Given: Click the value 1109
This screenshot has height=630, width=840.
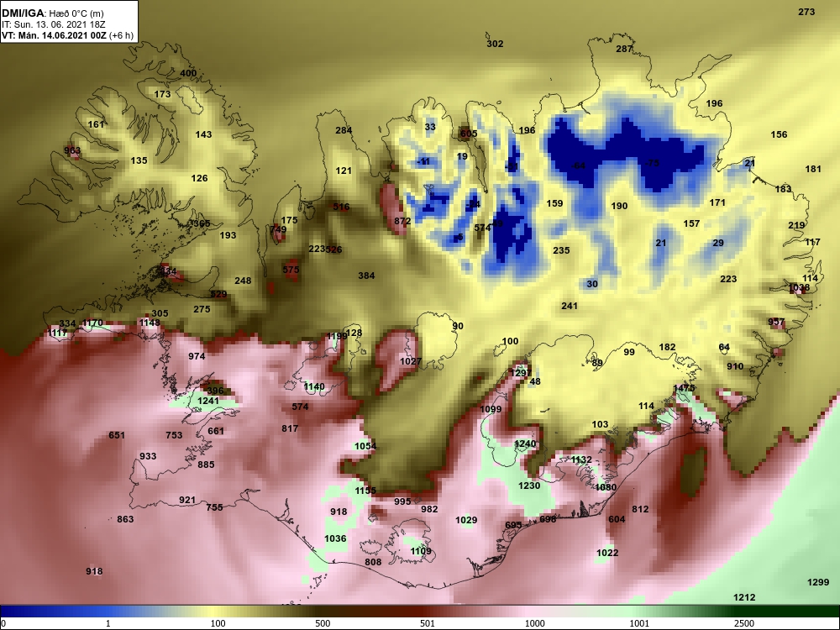Looking at the screenshot, I should 421,551.
